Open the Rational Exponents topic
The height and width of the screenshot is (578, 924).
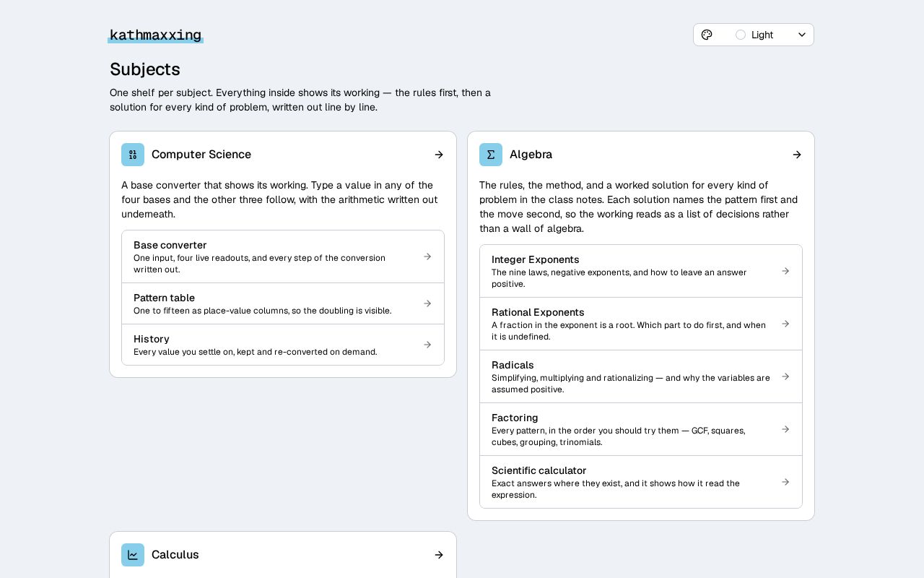coord(641,324)
